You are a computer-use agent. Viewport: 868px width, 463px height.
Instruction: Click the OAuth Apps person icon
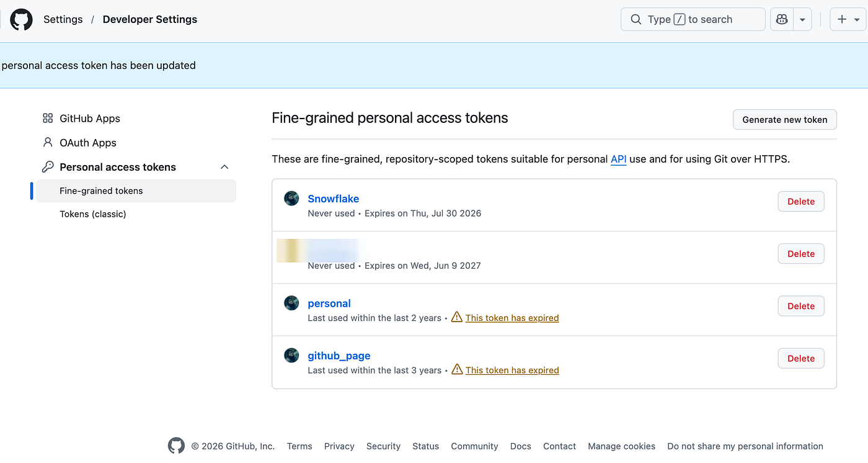click(x=48, y=142)
